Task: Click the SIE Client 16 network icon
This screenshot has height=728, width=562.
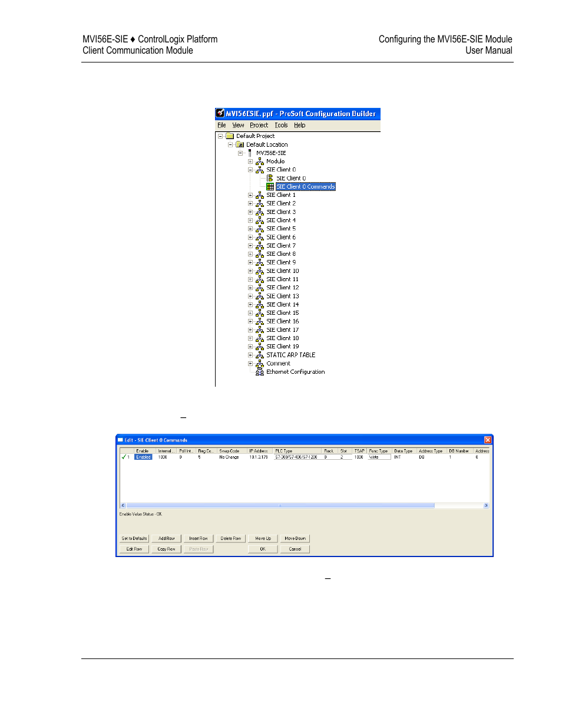Action: [x=260, y=322]
